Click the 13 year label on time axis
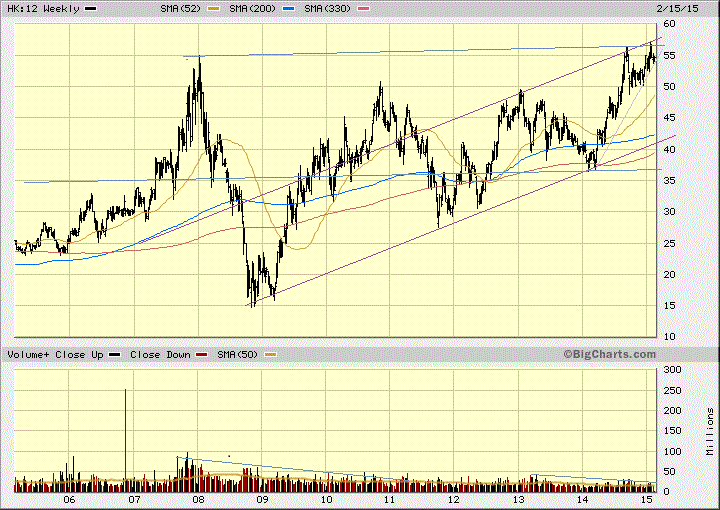720x510 pixels. pos(518,500)
